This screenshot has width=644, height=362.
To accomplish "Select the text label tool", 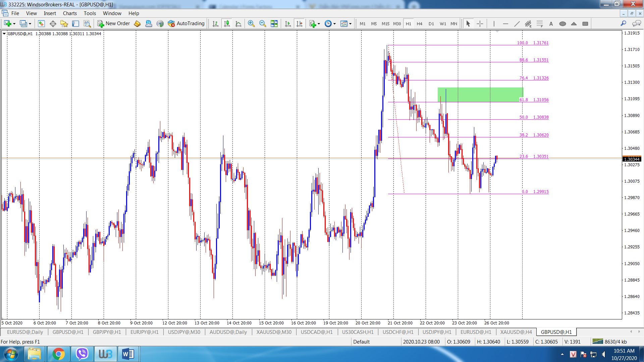I will click(x=551, y=23).
